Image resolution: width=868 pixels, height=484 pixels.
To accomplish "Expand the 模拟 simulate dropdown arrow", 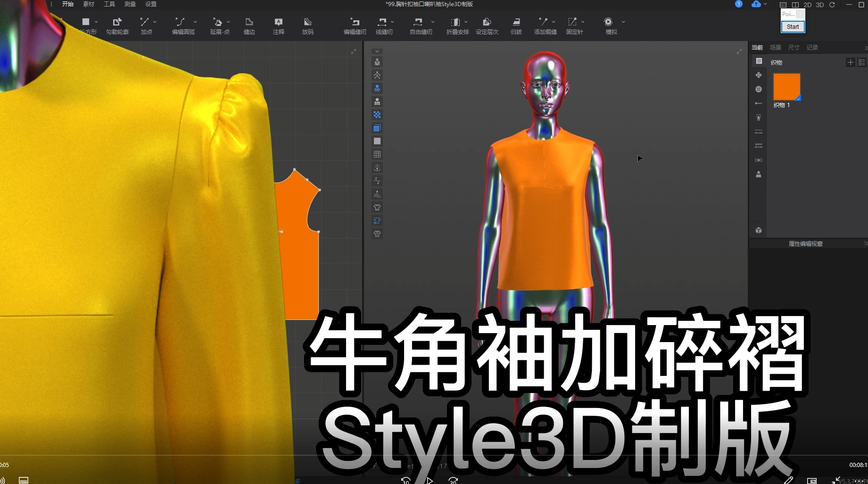I will tap(623, 22).
